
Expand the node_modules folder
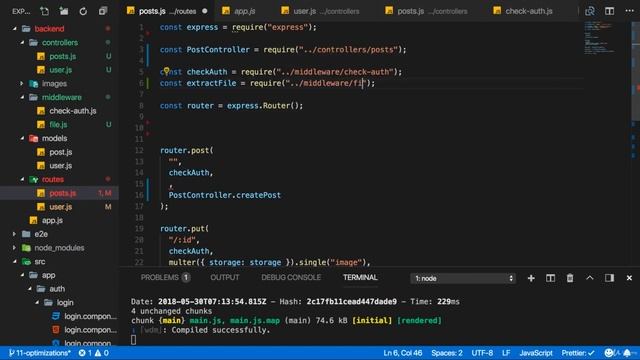(15, 248)
